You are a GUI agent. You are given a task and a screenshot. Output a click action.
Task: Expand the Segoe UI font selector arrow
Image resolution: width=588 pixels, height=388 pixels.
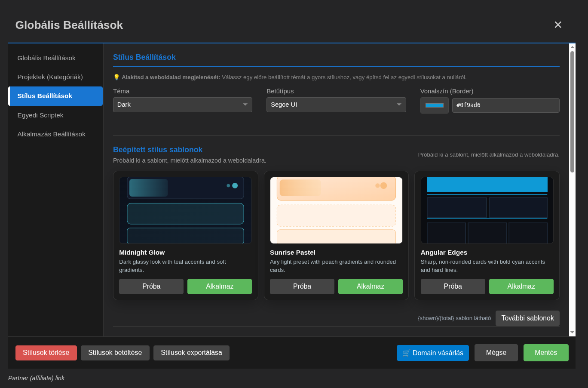pos(399,105)
